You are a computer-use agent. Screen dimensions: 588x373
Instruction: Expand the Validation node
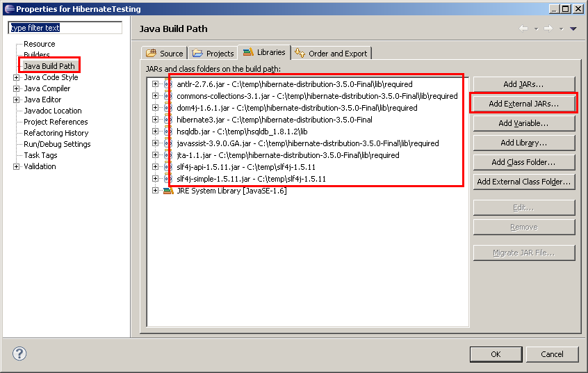[x=16, y=166]
